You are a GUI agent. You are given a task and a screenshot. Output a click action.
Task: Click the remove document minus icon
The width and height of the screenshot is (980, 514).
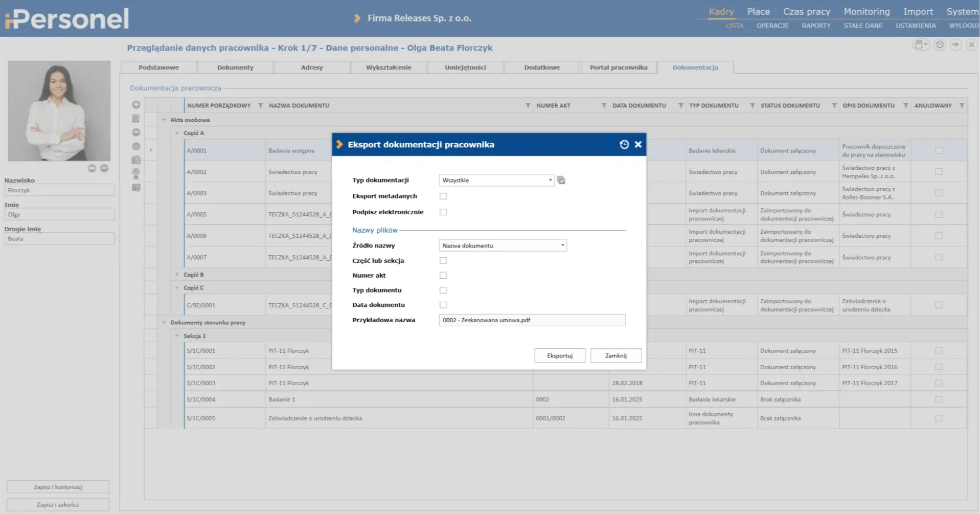tap(136, 132)
